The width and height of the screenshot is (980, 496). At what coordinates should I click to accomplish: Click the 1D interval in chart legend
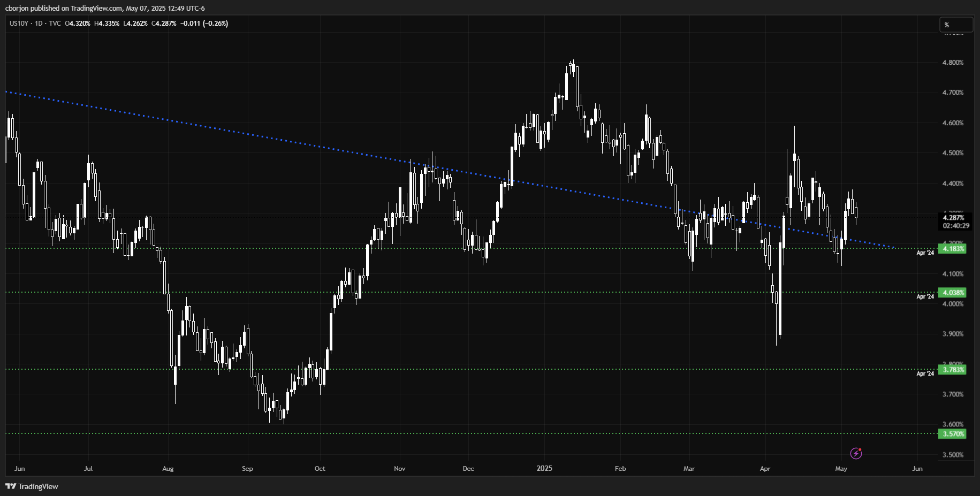[x=39, y=24]
